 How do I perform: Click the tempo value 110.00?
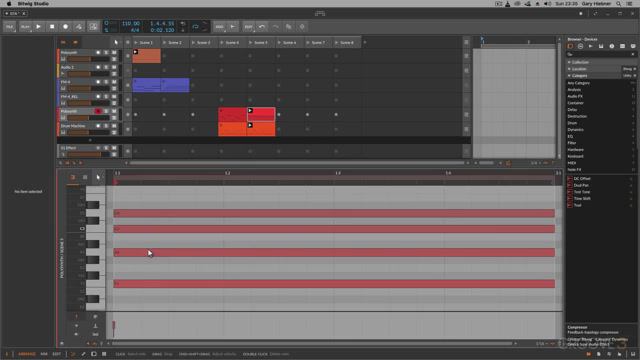[x=131, y=24]
